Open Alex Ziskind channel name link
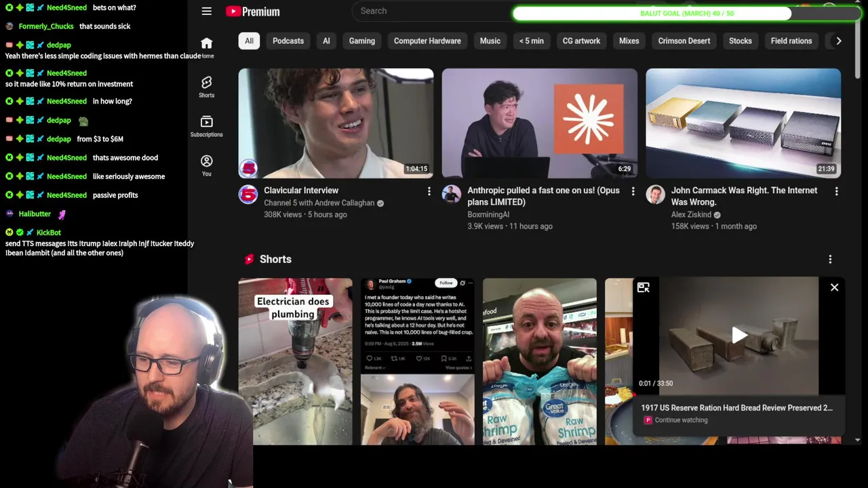The height and width of the screenshot is (488, 868). point(691,214)
